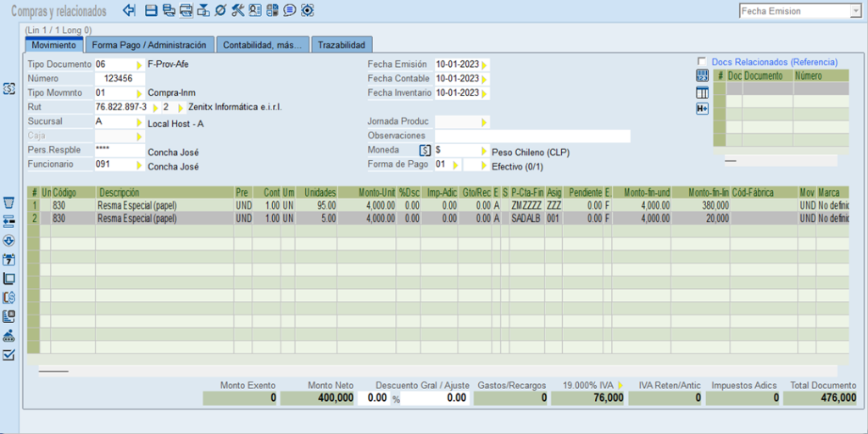Click the save diskette icon

[x=151, y=10]
